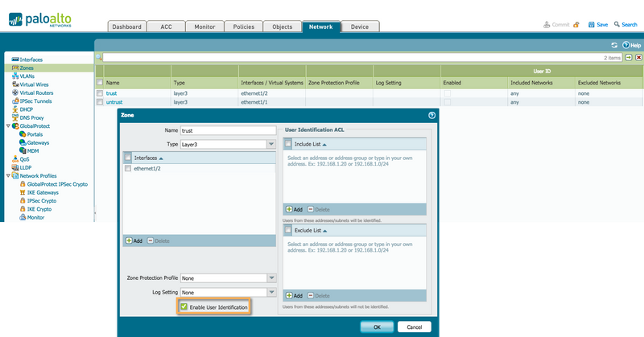Switch to the Monitor tab
This screenshot has height=337, width=644.
(204, 27)
